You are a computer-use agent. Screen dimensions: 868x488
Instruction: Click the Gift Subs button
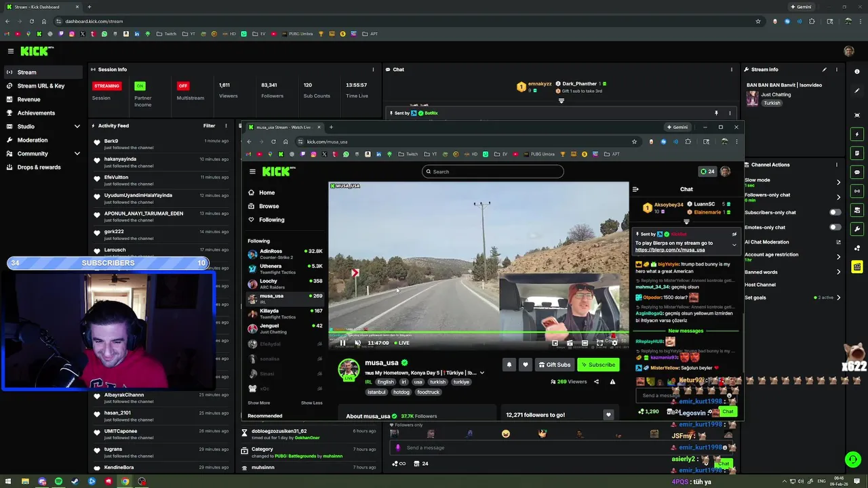(555, 365)
